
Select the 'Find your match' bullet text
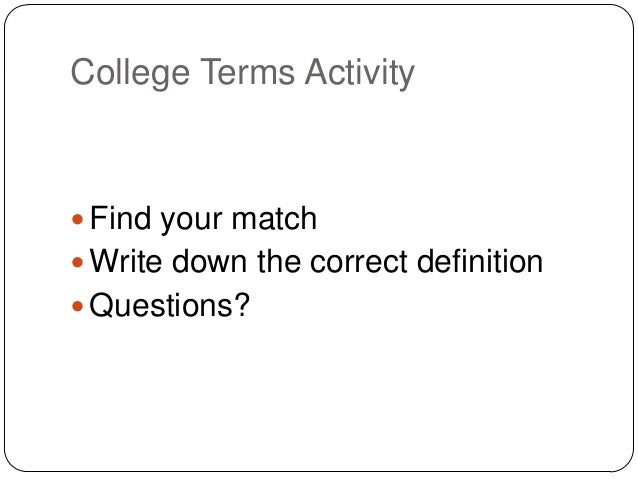point(203,217)
